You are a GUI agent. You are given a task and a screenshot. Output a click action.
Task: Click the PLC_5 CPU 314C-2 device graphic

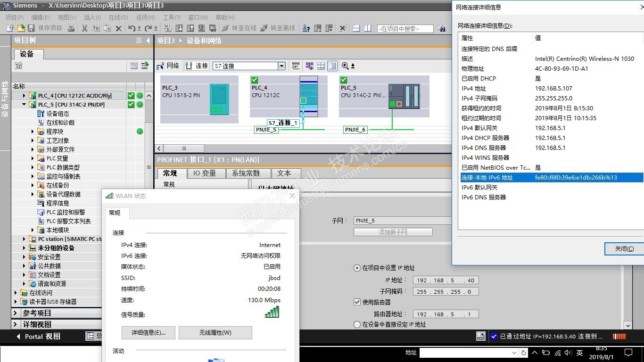click(x=404, y=96)
